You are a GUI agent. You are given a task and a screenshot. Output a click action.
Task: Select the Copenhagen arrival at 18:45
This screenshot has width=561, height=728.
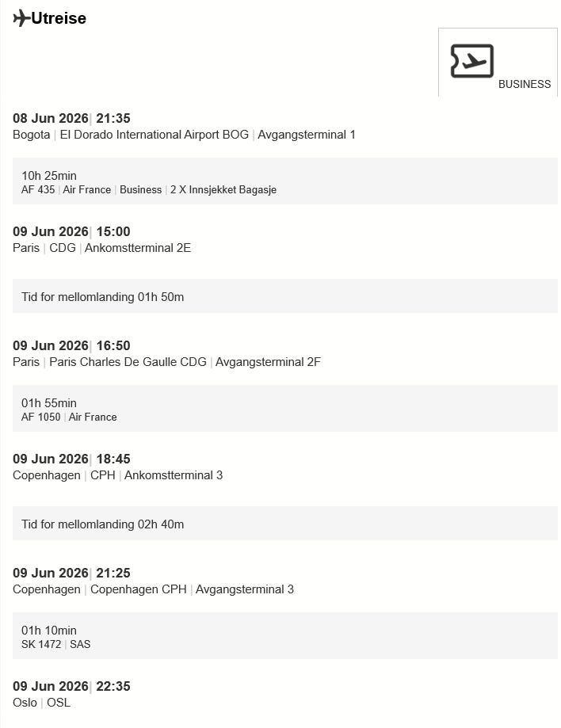tap(71, 459)
